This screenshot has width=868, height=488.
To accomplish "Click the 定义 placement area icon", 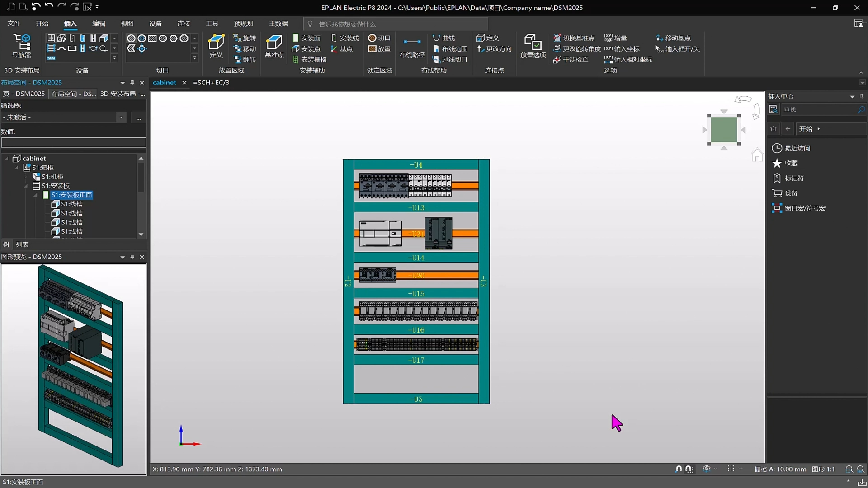I will click(x=216, y=46).
